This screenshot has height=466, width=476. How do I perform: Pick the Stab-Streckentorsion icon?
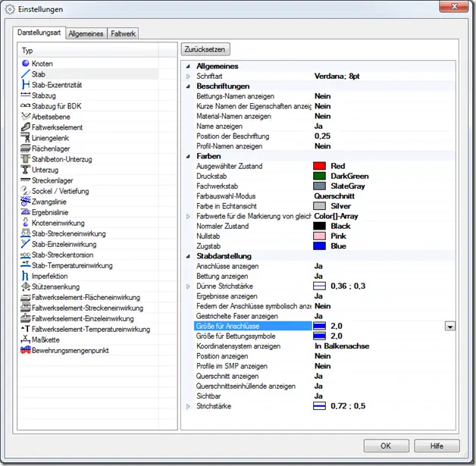coord(26,255)
